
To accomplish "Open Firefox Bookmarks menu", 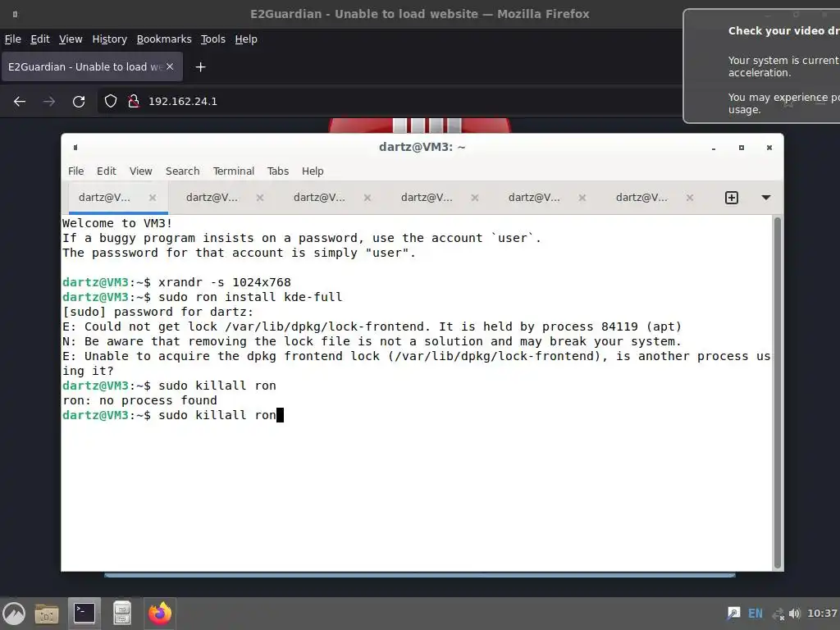I will pyautogui.click(x=164, y=39).
